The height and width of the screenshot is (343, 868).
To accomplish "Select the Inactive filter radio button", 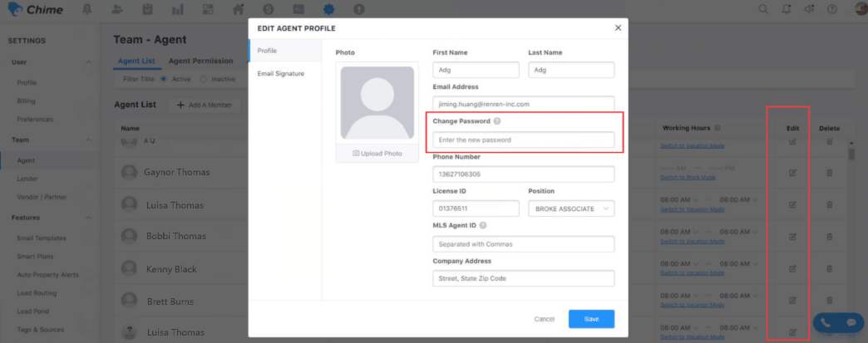I will point(205,79).
